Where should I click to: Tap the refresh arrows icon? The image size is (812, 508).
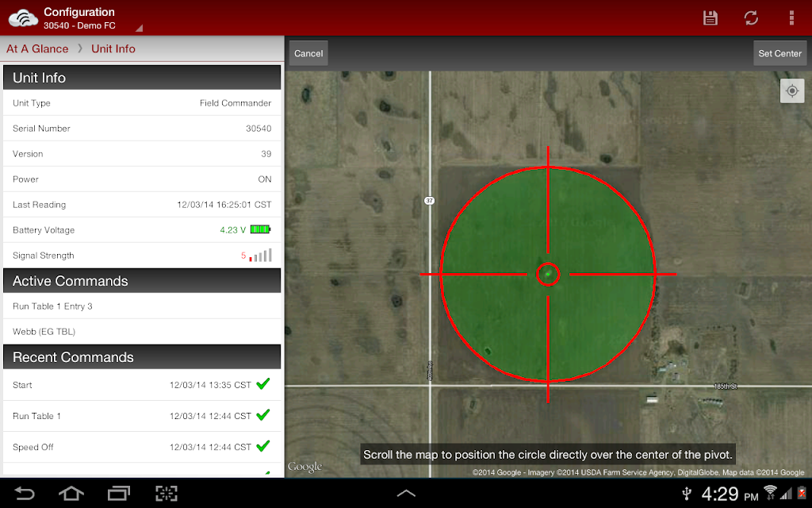click(751, 17)
